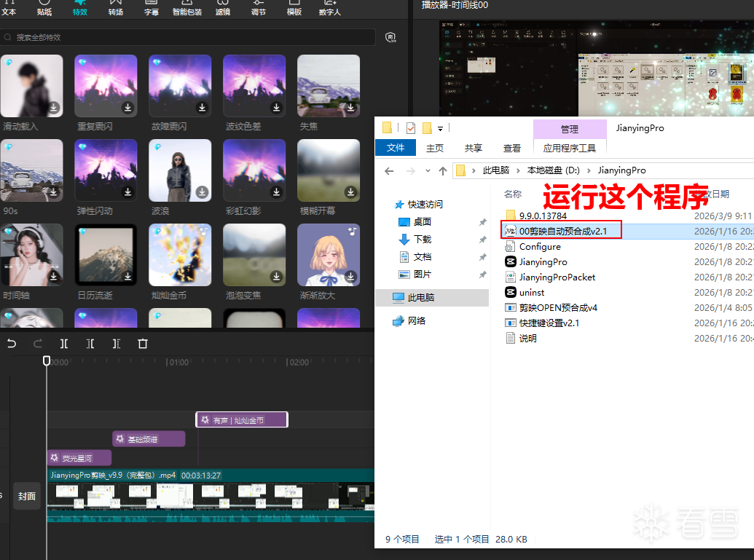Click 此电脑 in the address bar

pos(496,170)
